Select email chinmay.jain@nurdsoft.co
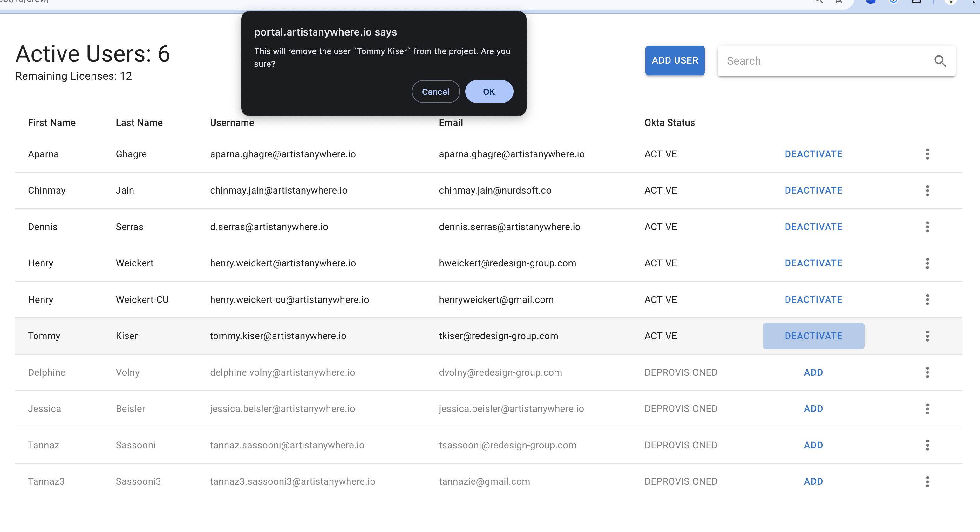 pyautogui.click(x=495, y=190)
